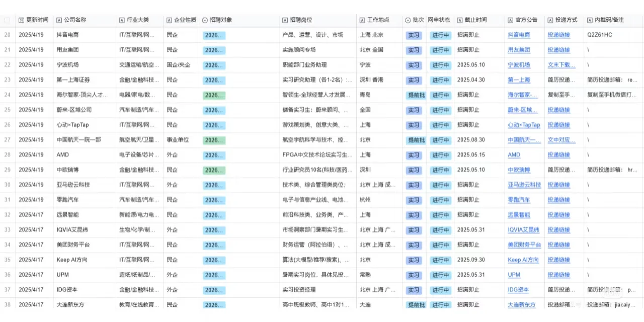This screenshot has width=644, height=322.
Task: Select deadline cell 2025.09.30
Action: pos(479,260)
